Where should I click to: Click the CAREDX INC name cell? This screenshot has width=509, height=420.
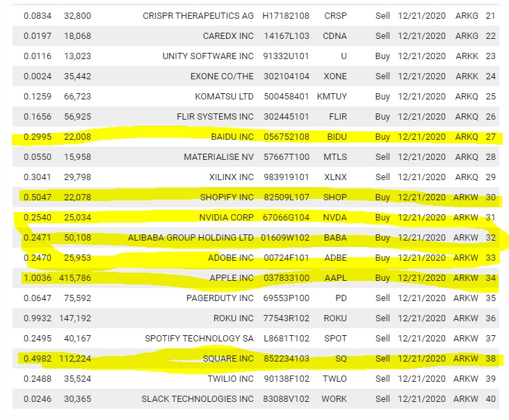(228, 35)
